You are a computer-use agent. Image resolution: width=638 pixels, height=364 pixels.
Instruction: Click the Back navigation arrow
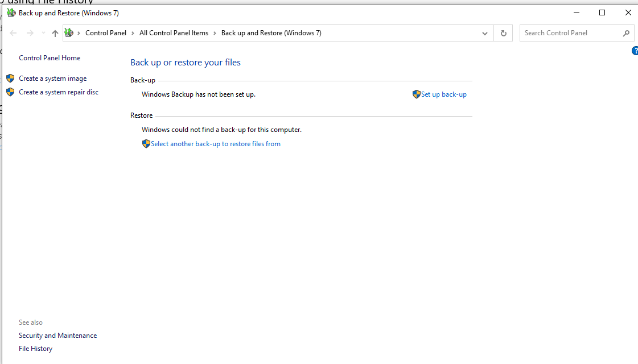(x=13, y=33)
